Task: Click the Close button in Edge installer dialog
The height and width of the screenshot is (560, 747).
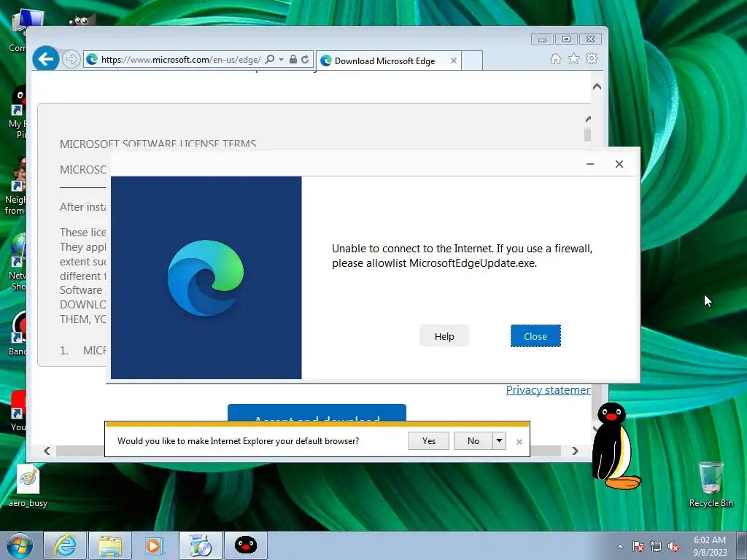Action: (x=535, y=336)
